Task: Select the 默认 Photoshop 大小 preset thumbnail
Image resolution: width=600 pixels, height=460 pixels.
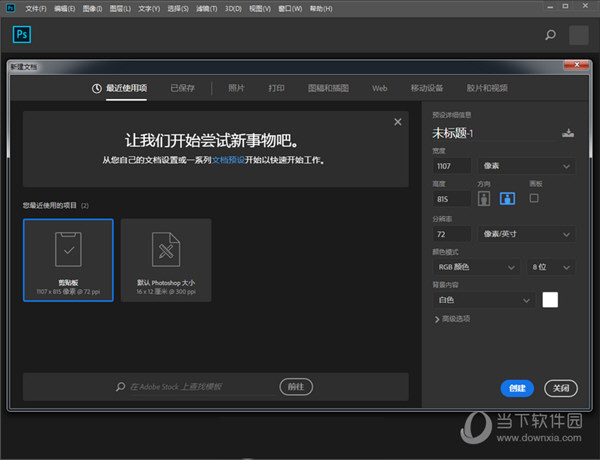Action: 166,260
